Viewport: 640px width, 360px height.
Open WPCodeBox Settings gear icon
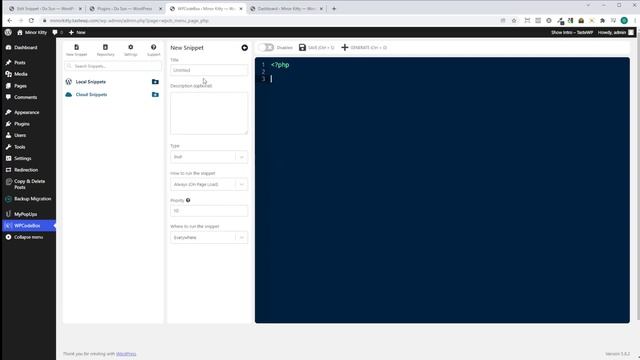click(x=131, y=47)
